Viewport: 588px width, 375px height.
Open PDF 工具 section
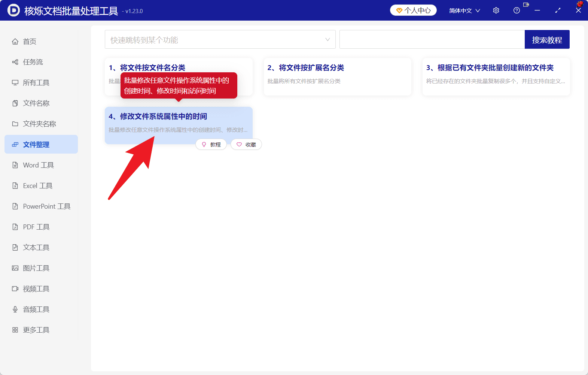[41, 227]
